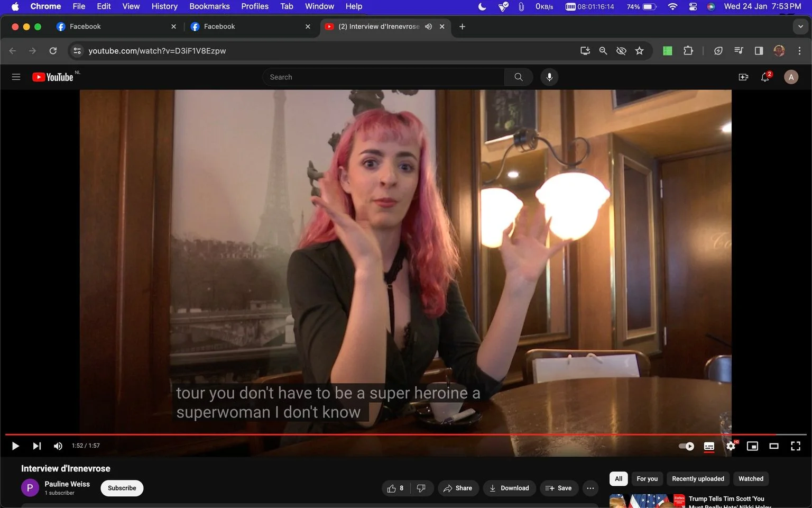
Task: Enable miniplayer mode
Action: click(752, 446)
